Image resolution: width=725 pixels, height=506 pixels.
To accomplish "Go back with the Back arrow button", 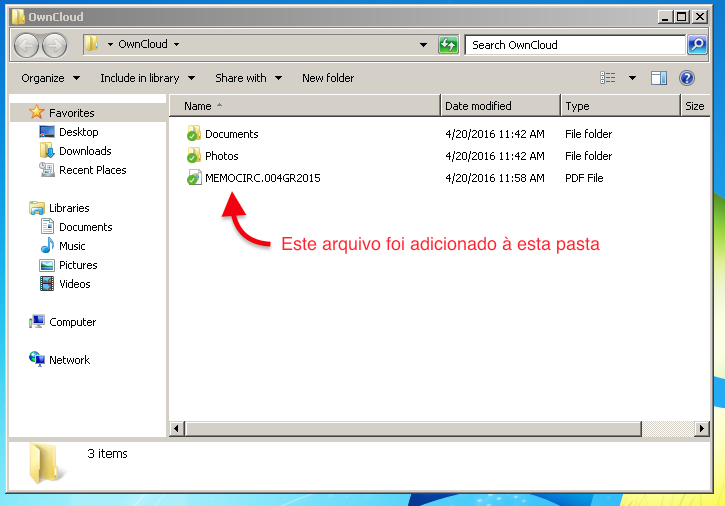I will pos(26,45).
